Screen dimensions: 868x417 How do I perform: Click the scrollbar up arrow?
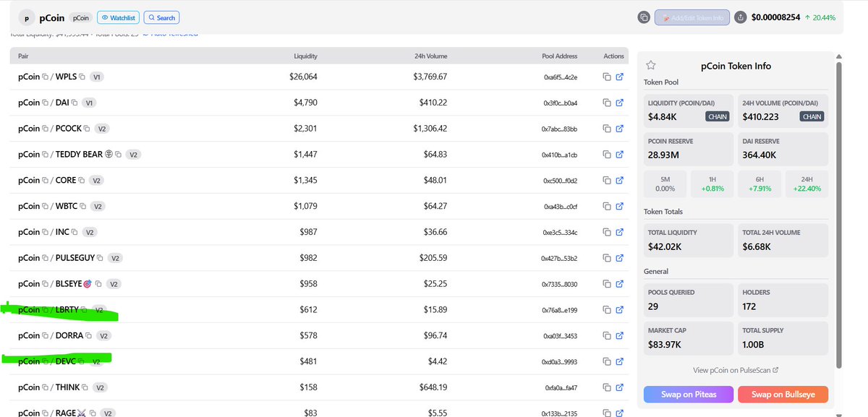click(840, 56)
